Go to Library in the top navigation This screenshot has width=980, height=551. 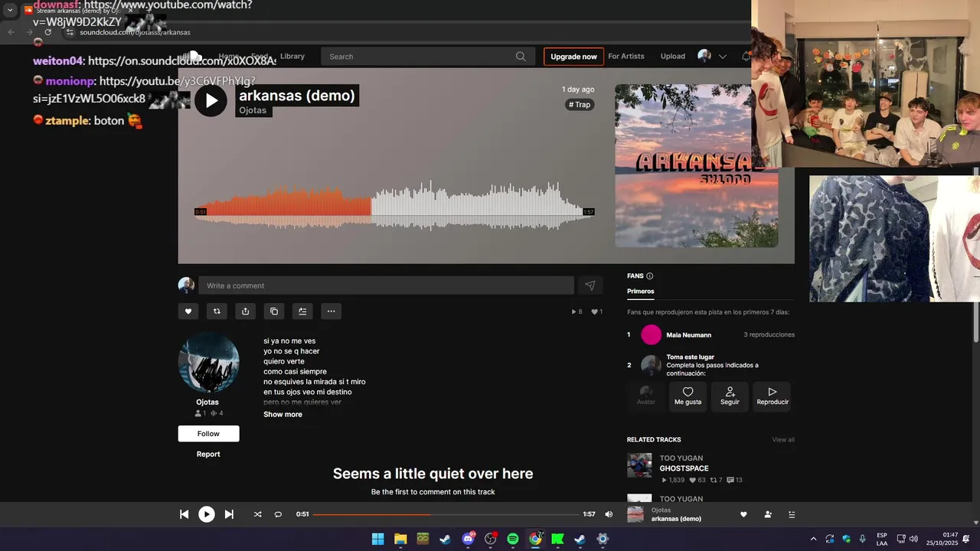pos(292,57)
